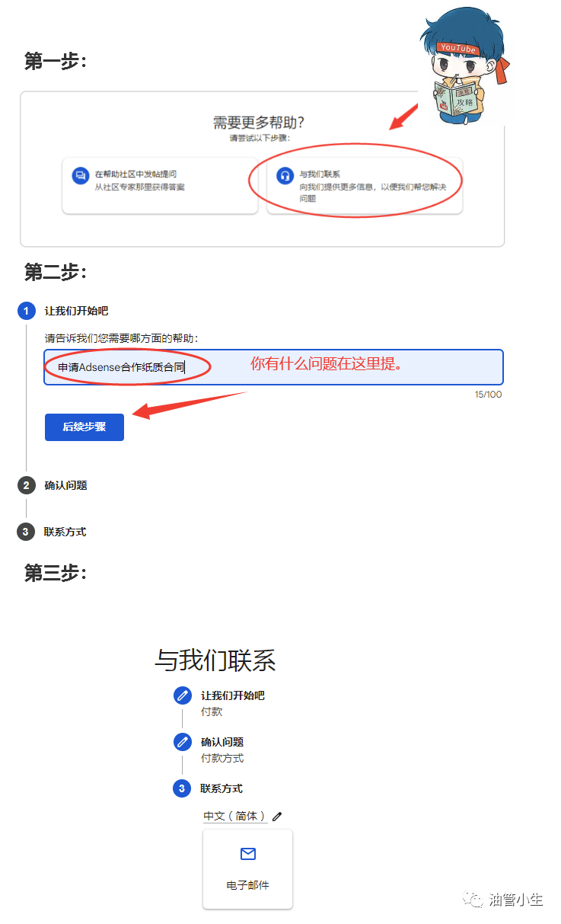Click the headset contact us icon
The width and height of the screenshot is (561, 924).
285,176
